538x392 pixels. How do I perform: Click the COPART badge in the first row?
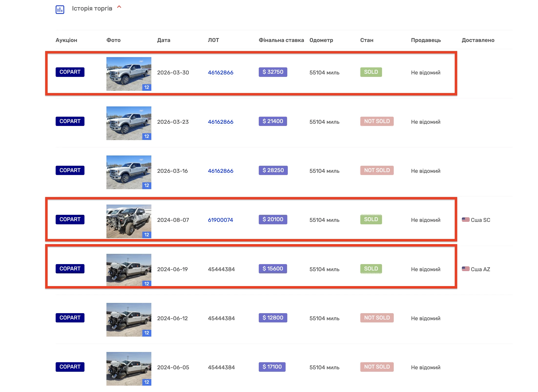(x=70, y=72)
